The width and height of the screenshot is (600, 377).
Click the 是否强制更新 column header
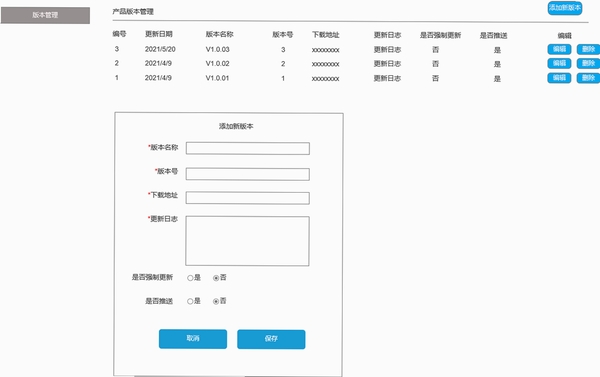pos(440,35)
